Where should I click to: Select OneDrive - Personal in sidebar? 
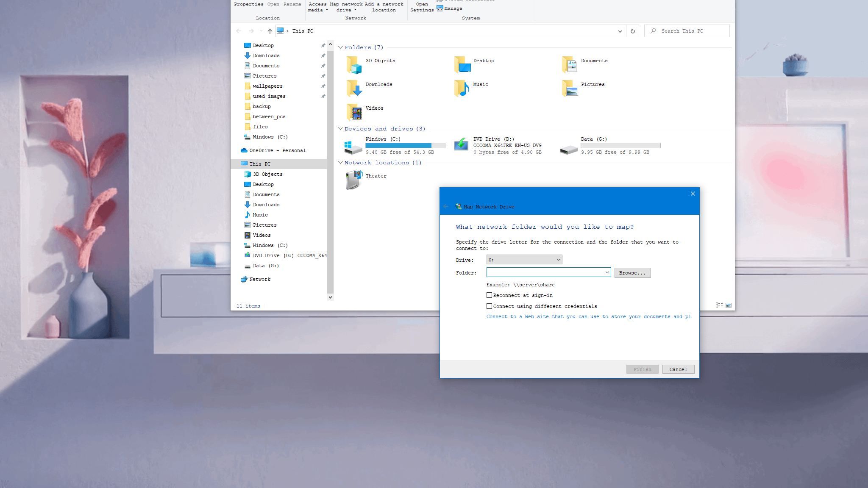coord(277,150)
